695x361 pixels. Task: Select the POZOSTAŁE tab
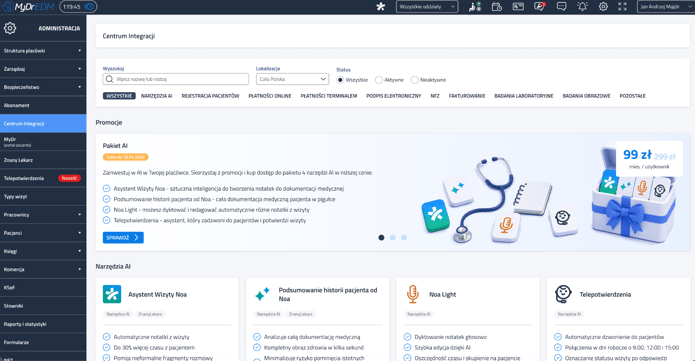pos(633,96)
